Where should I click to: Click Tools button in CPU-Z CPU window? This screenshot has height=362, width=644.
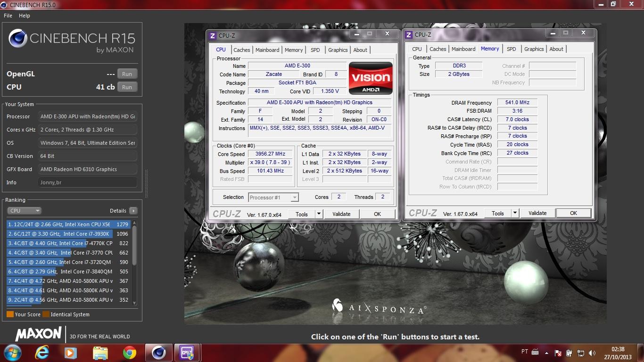click(x=302, y=214)
